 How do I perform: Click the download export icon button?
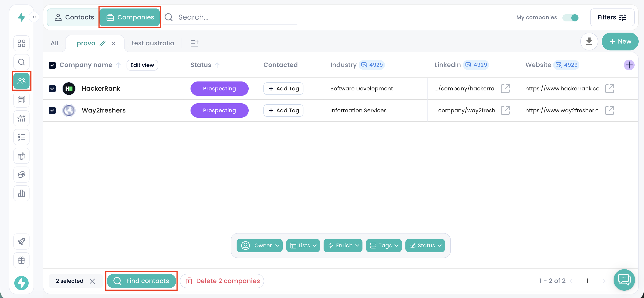(x=589, y=42)
